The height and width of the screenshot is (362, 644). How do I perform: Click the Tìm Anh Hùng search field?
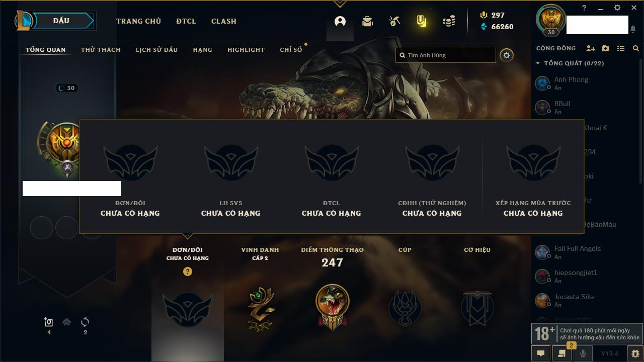446,55
